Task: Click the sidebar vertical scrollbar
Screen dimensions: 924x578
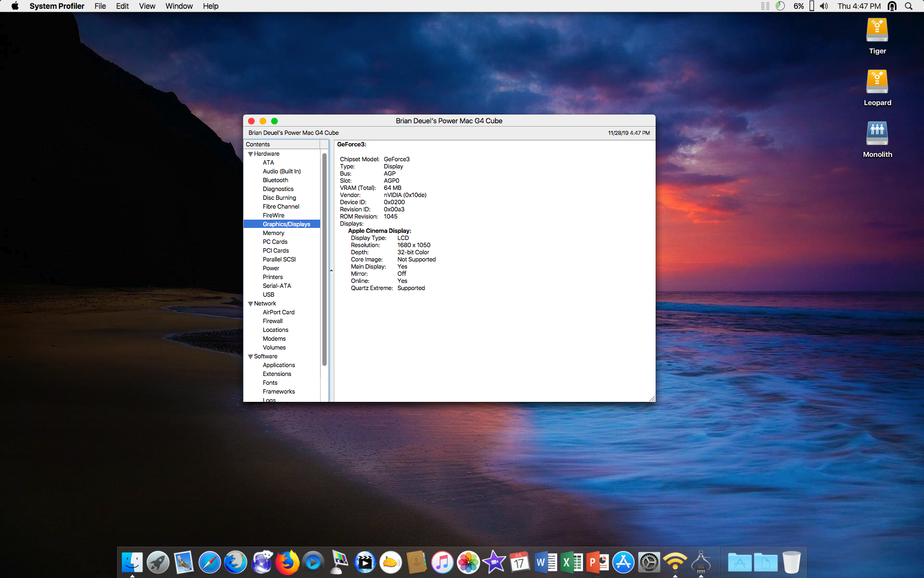Action: [x=324, y=259]
